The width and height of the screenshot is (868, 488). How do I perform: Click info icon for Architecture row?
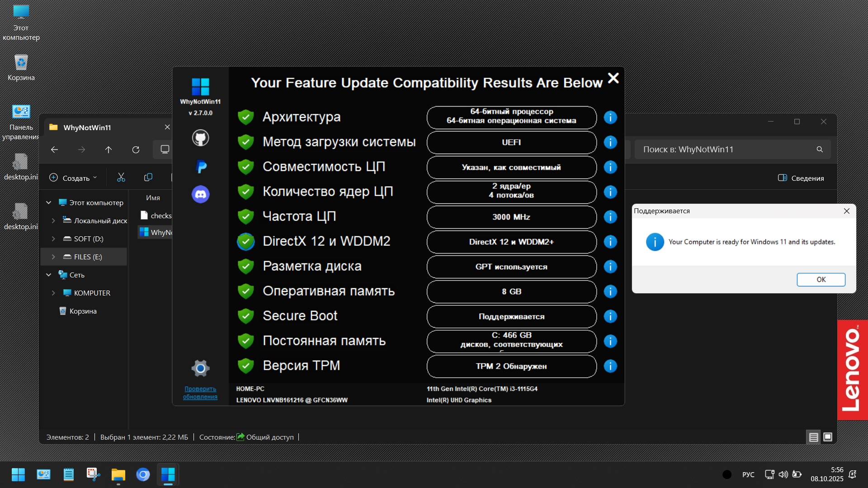point(610,117)
